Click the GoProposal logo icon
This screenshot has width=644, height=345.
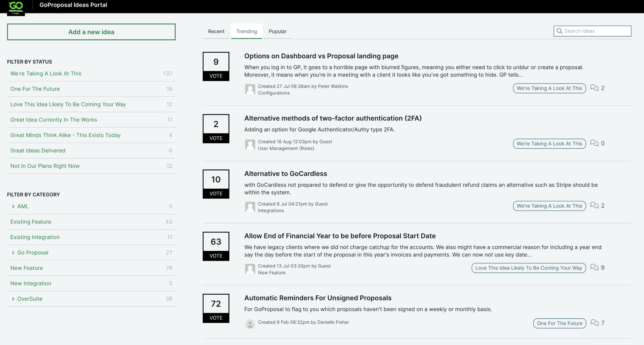16,8
